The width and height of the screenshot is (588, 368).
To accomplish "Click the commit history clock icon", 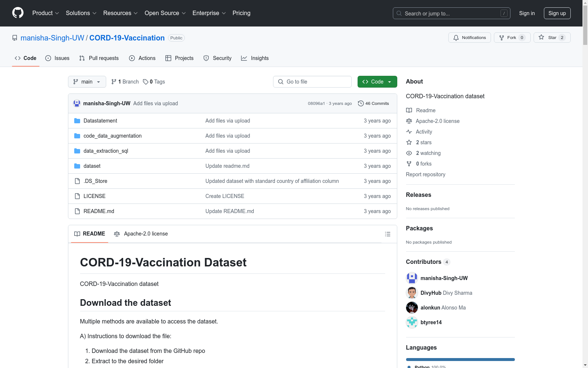I will [x=361, y=103].
